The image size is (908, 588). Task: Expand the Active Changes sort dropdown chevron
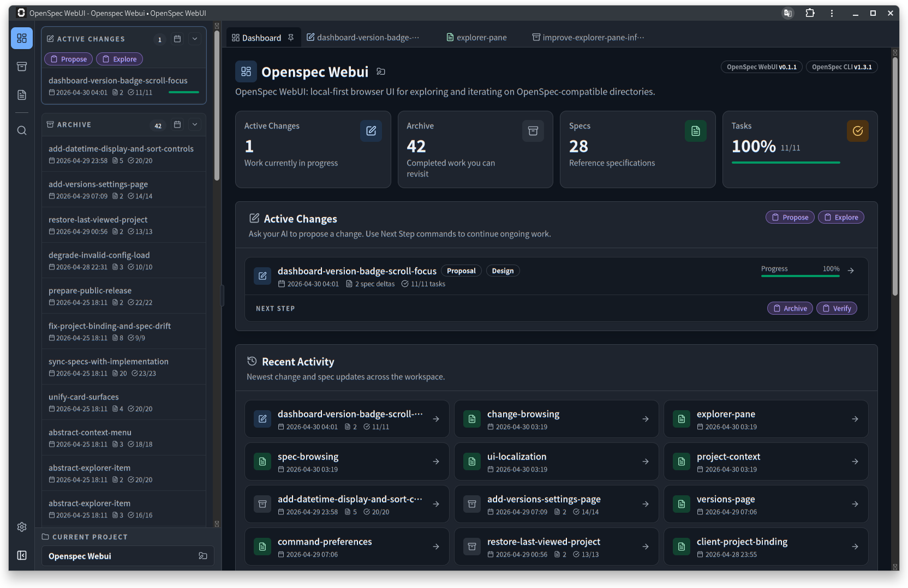[x=195, y=39]
